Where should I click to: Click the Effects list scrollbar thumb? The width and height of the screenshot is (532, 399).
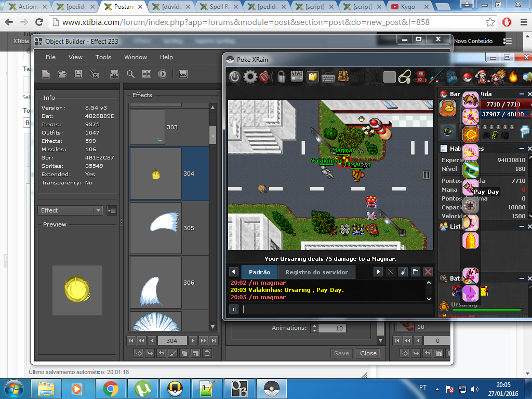click(x=212, y=136)
